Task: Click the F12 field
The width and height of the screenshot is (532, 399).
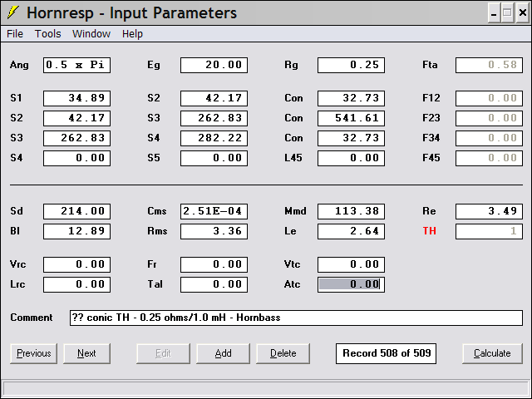Action: [489, 98]
